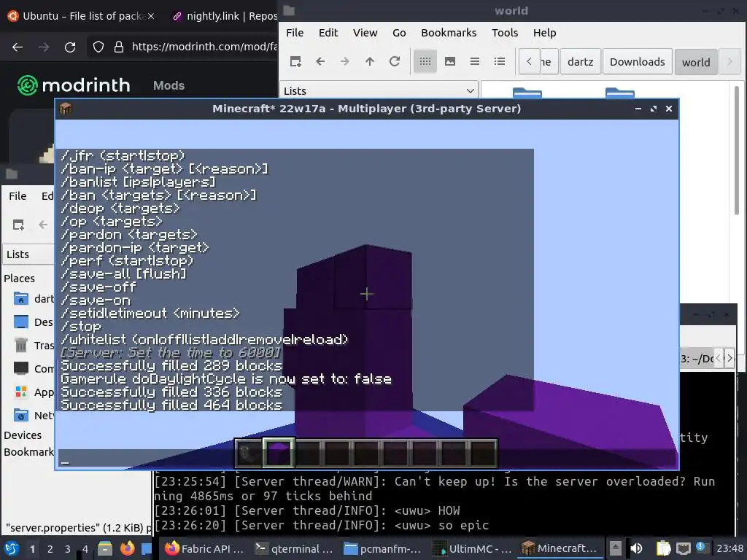Switch to icon view in file manager
This screenshot has width=747, height=560.
(425, 61)
